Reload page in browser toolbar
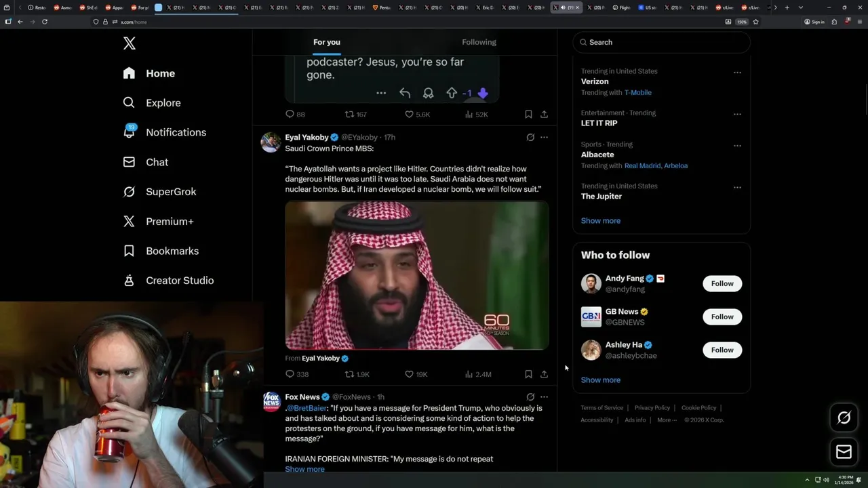 point(45,22)
